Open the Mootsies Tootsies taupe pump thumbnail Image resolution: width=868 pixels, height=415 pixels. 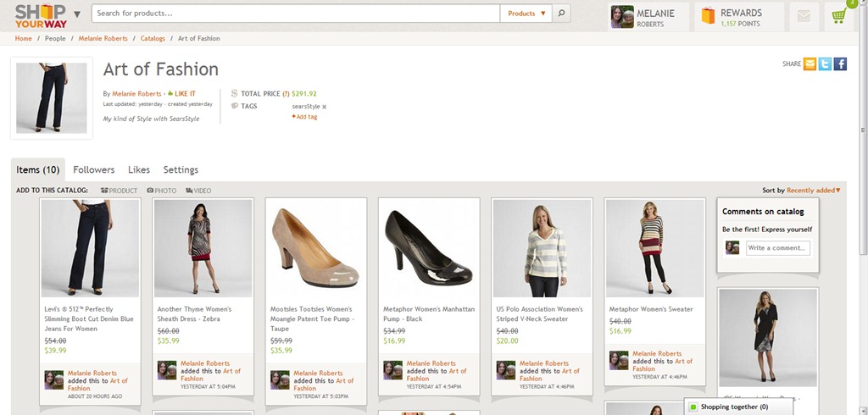315,248
